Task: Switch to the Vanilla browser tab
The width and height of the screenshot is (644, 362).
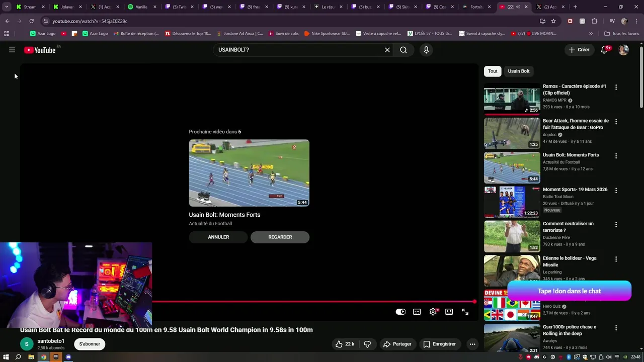Action: (x=141, y=7)
